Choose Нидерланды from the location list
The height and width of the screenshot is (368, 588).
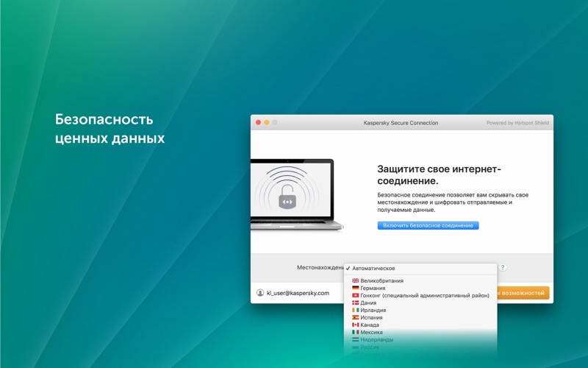tap(420, 339)
